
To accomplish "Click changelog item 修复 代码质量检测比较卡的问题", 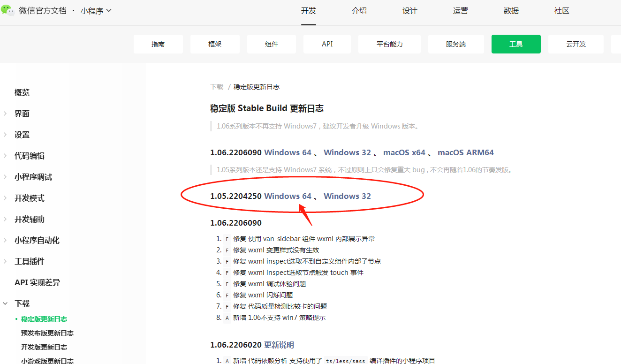I will click(x=280, y=306).
